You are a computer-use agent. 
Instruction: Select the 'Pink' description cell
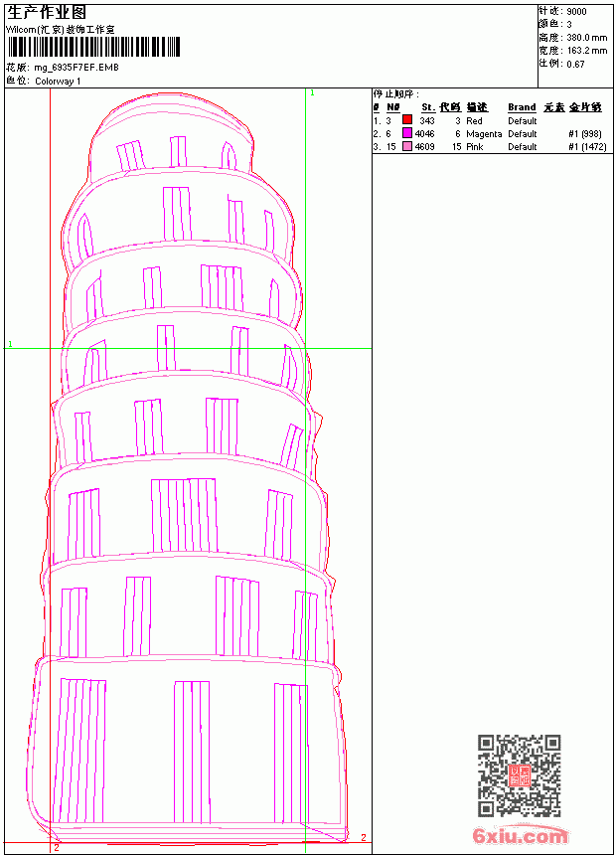click(x=474, y=147)
